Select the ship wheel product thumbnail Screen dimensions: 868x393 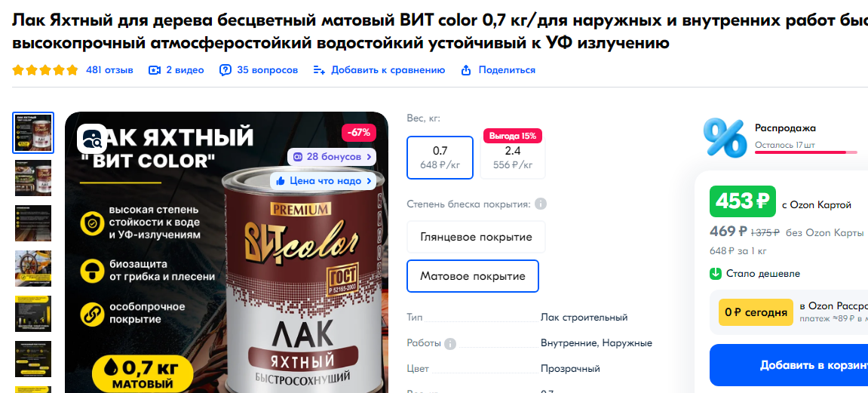[33, 269]
